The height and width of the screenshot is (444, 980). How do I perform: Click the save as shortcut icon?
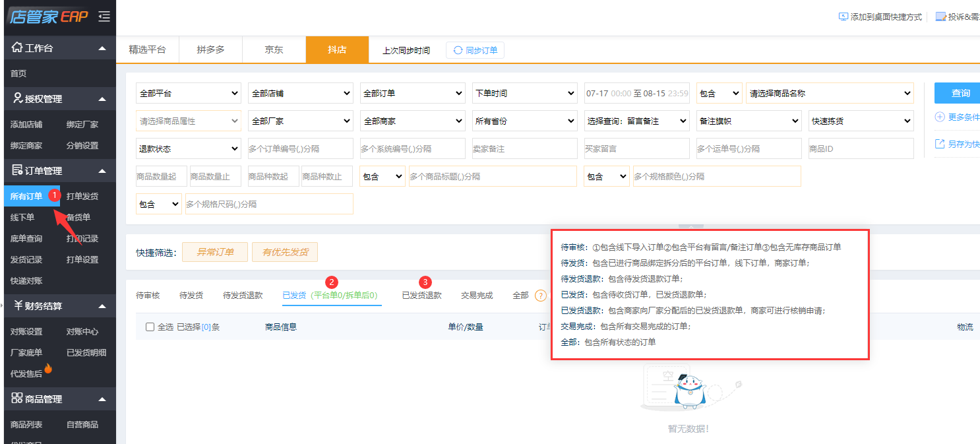coord(940,144)
